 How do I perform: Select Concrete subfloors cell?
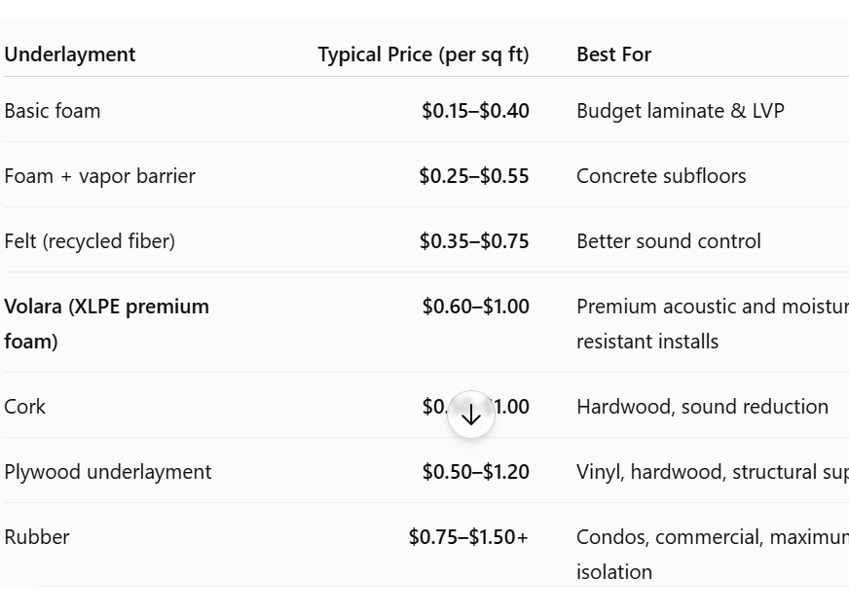(661, 176)
